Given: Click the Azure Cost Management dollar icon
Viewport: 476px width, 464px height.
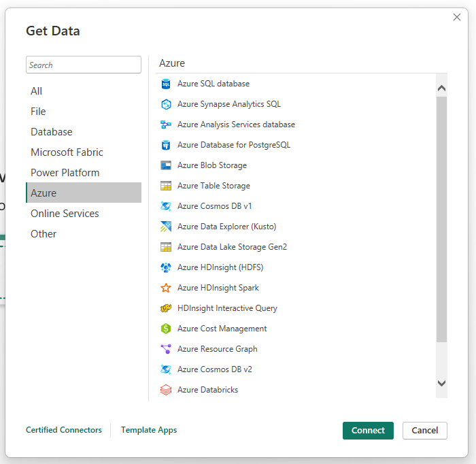Looking at the screenshot, I should tap(166, 329).
